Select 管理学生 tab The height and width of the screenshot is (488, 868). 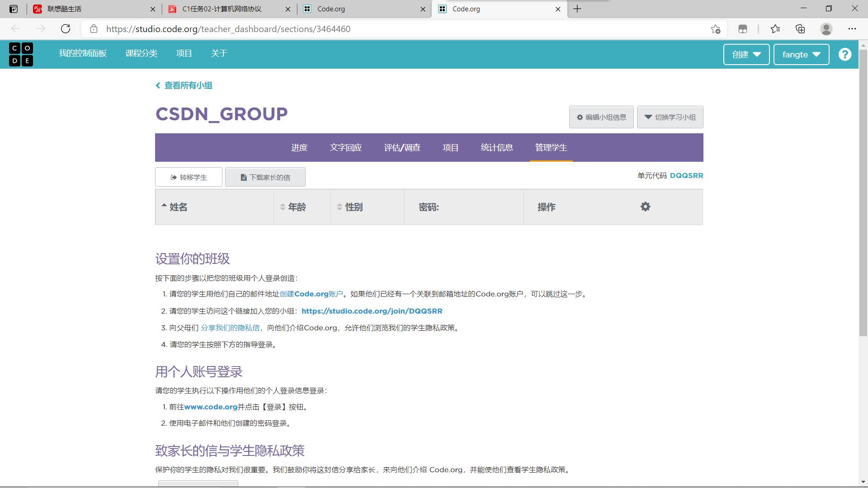(x=551, y=147)
